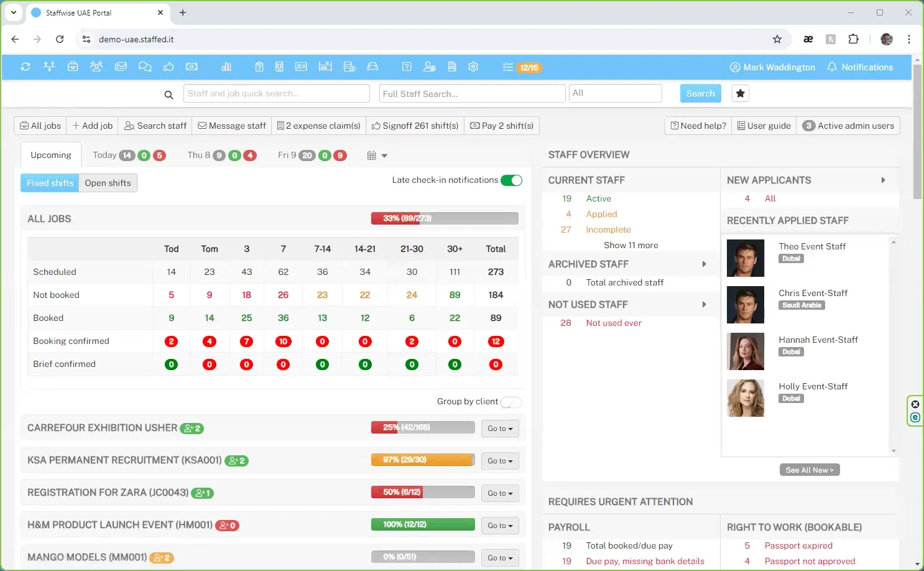Expand the New Applicants arrow
Viewport: 924px width, 571px height.
pos(883,180)
